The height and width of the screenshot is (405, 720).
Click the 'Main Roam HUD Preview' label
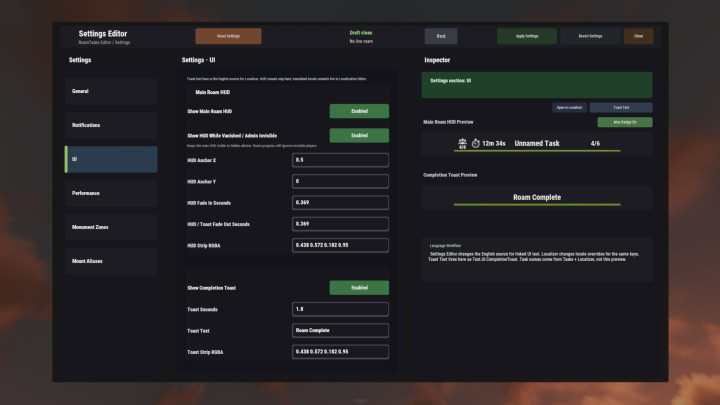(448, 122)
